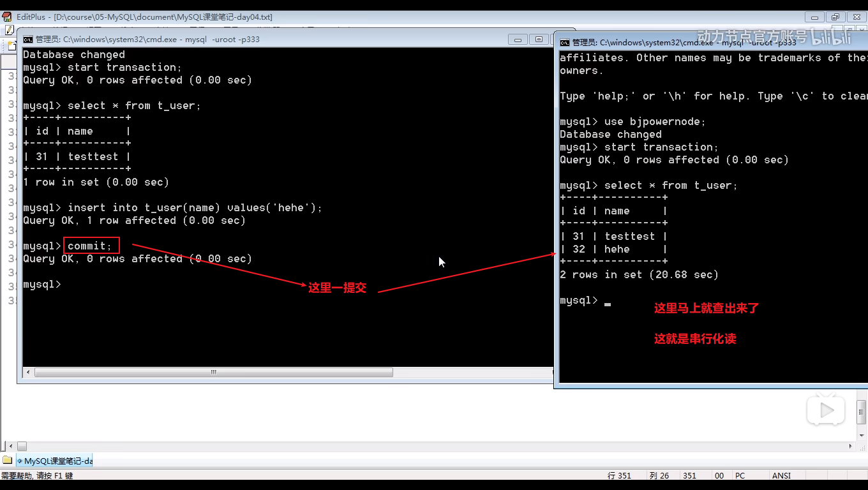Click the 'ANSI' encoding in status bar
The height and width of the screenshot is (490, 868).
tap(781, 476)
